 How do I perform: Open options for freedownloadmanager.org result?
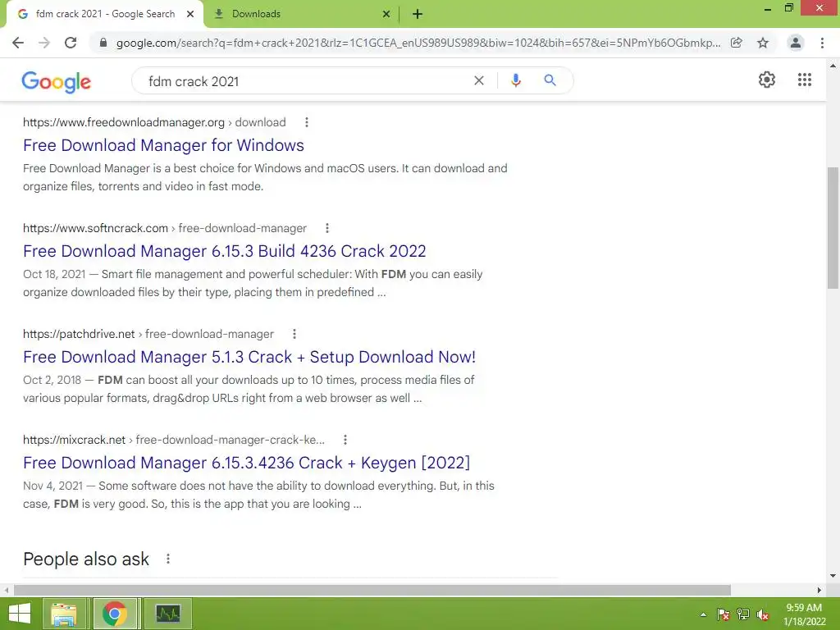(x=307, y=122)
